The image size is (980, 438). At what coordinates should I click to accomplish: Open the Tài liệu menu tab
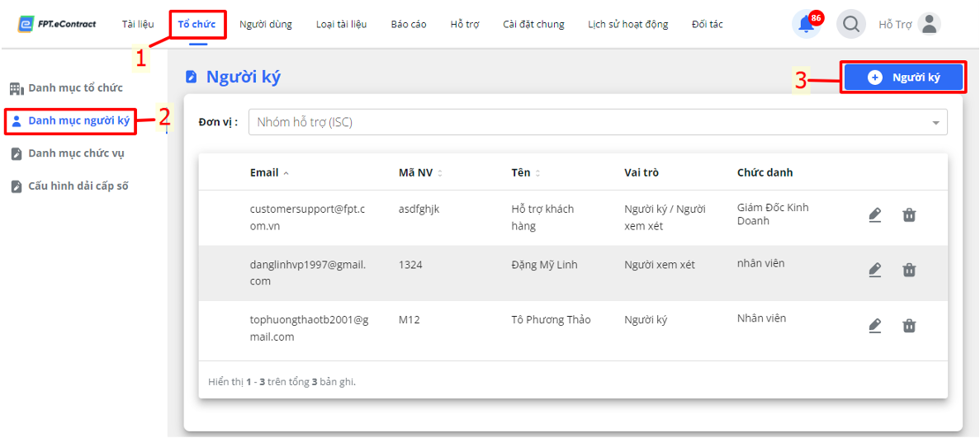click(138, 25)
